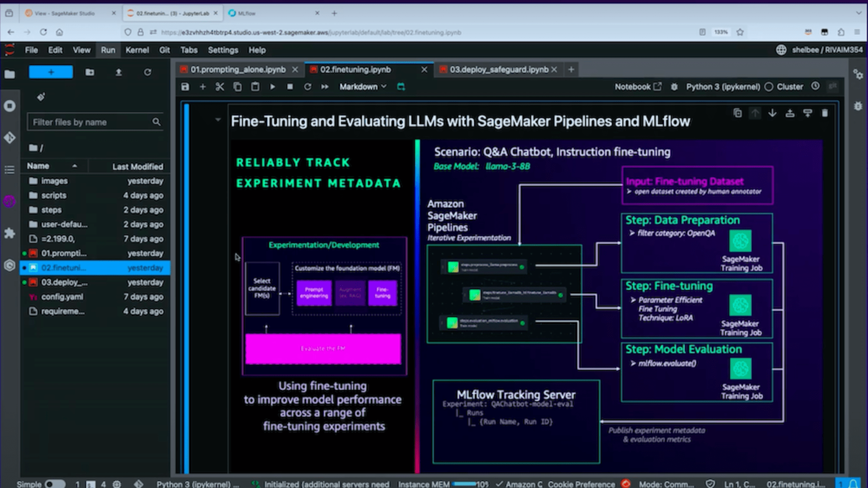Open the Kernel menu
Screen dimensions: 868x488
[137, 50]
